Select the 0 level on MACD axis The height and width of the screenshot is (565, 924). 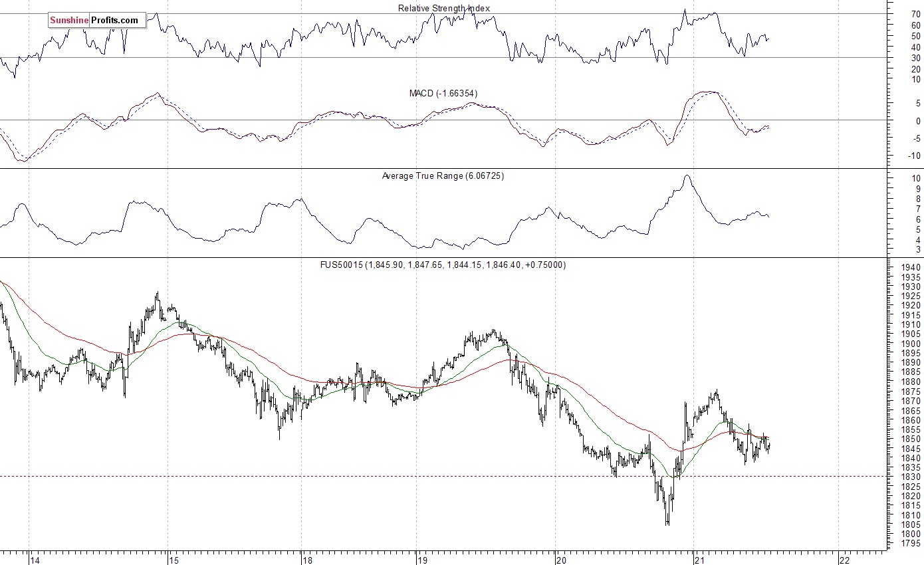point(917,121)
